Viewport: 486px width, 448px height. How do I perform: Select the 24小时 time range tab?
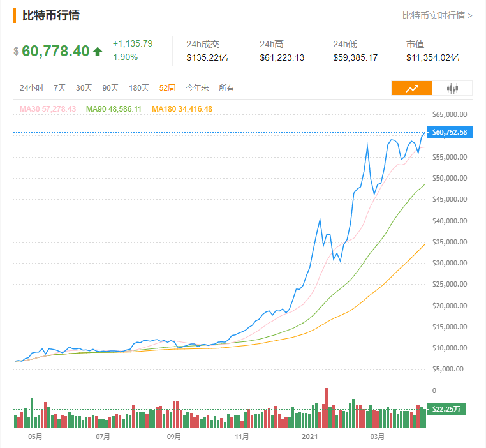(32, 88)
